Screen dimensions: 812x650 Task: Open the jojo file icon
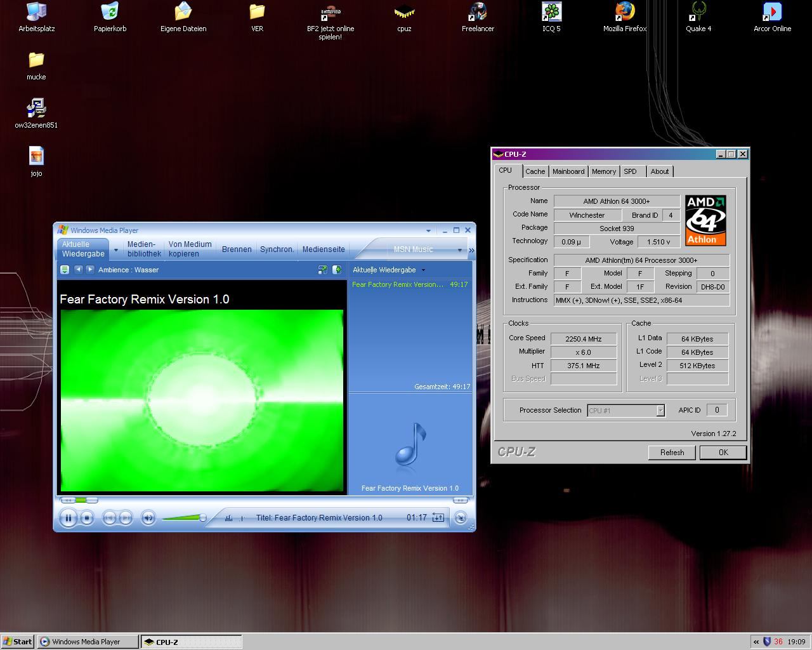pos(36,162)
